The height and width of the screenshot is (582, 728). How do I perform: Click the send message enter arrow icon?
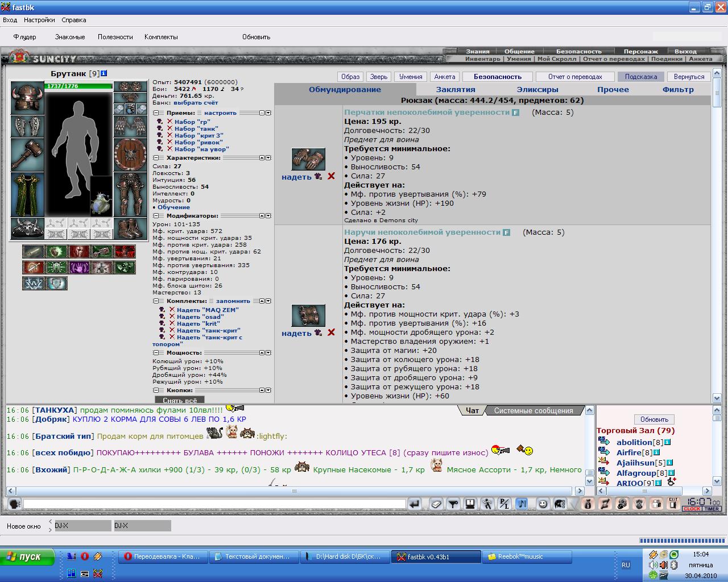tap(415, 504)
